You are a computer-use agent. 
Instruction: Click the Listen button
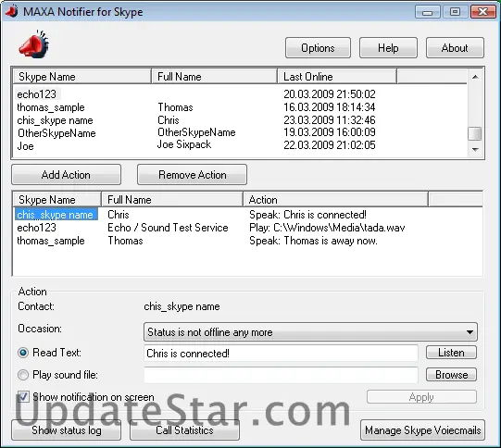(x=451, y=353)
